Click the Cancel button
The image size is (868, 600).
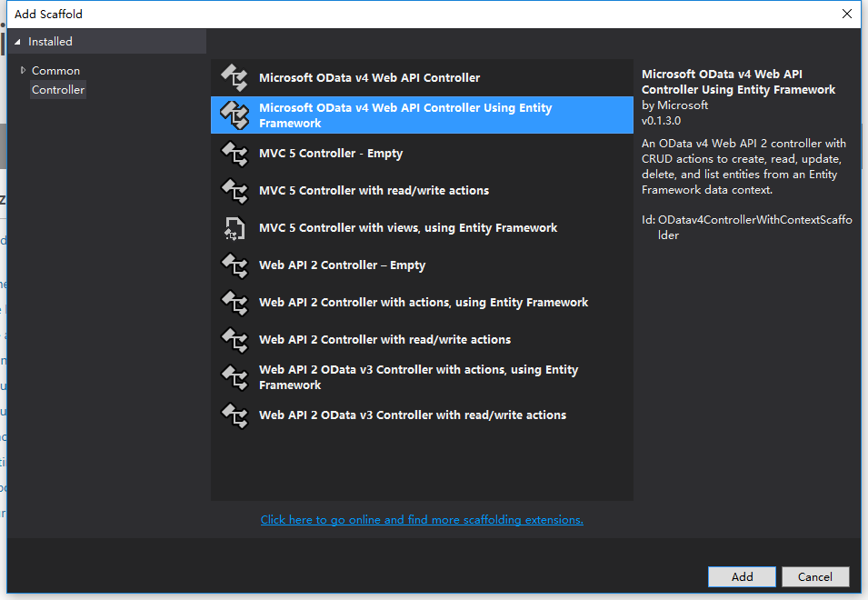pyautogui.click(x=815, y=576)
